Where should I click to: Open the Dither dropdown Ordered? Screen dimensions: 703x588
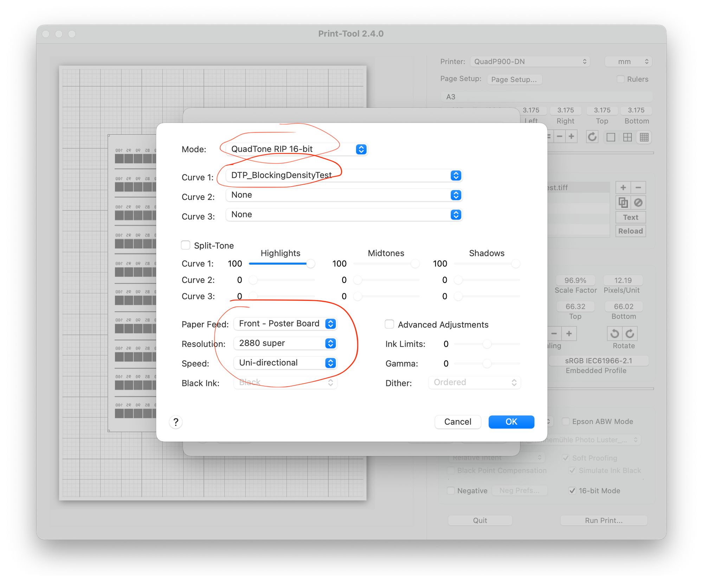tap(474, 383)
